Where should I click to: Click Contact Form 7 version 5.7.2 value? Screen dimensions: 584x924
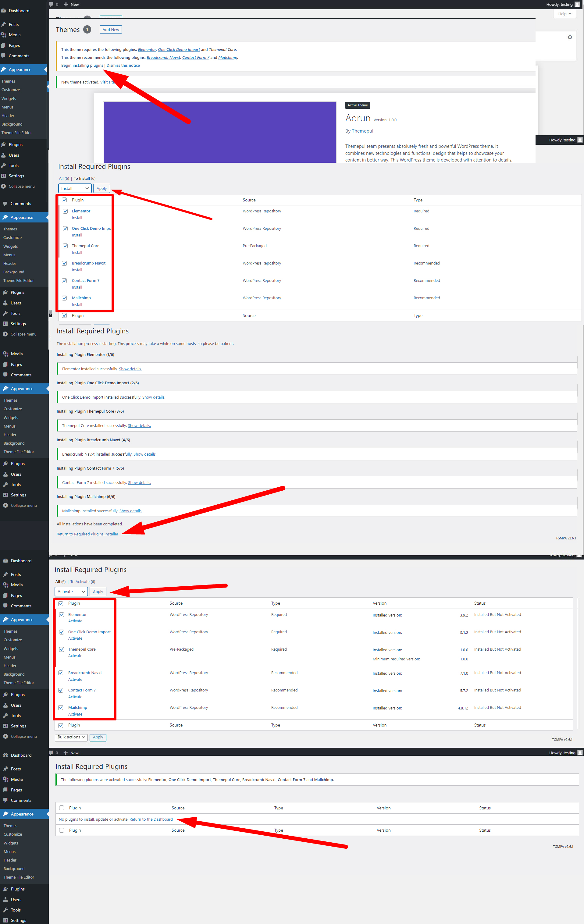[x=464, y=691]
